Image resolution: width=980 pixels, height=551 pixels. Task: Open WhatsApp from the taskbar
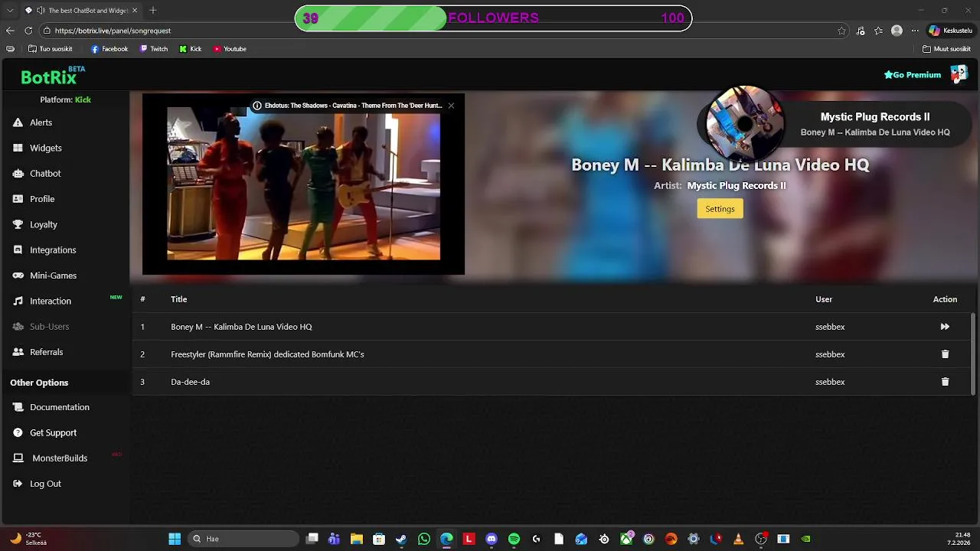tap(424, 539)
